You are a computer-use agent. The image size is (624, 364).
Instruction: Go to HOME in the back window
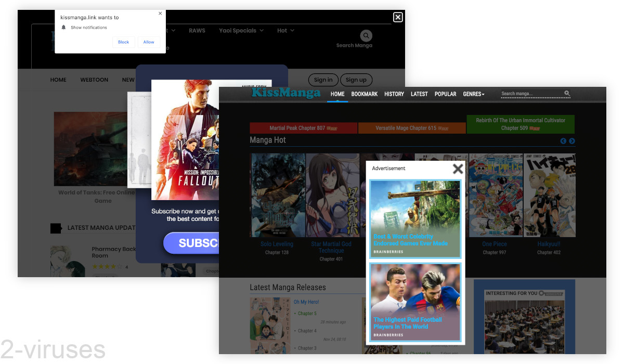[58, 80]
